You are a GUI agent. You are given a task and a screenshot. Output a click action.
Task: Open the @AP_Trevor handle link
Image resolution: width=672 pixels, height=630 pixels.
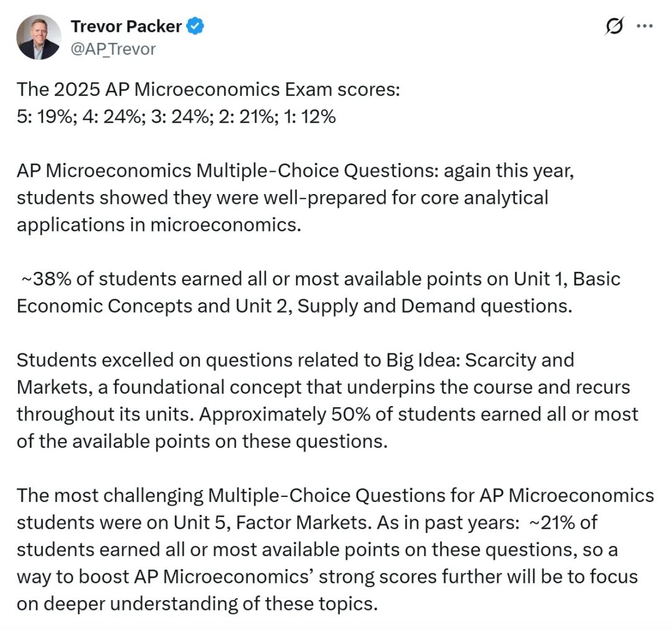113,49
